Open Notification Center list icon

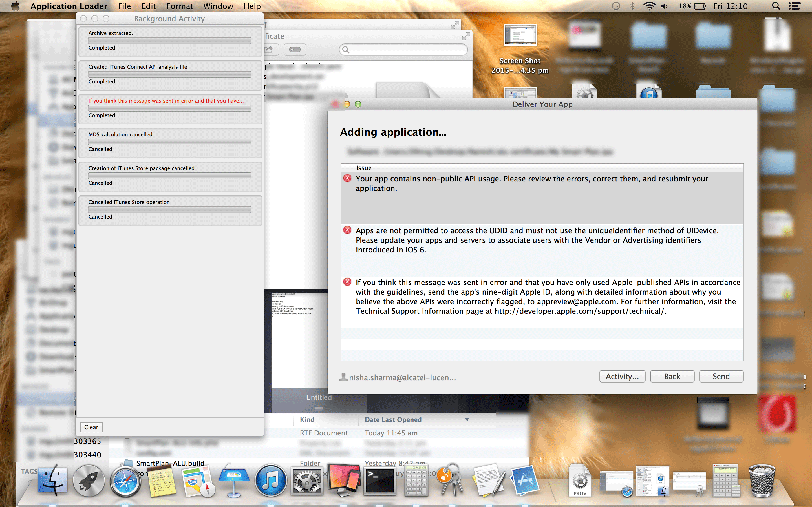coord(794,6)
